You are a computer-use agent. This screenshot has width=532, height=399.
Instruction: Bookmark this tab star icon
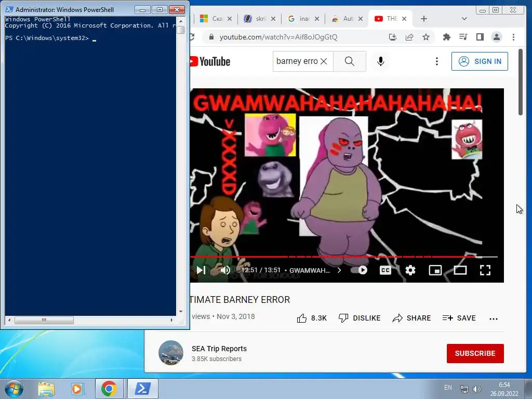(426, 37)
